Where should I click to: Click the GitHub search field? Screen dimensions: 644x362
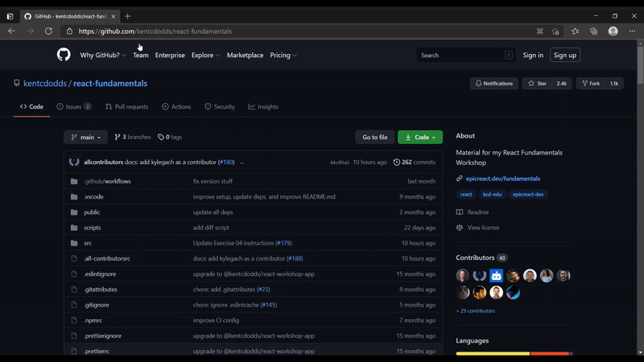click(x=466, y=55)
